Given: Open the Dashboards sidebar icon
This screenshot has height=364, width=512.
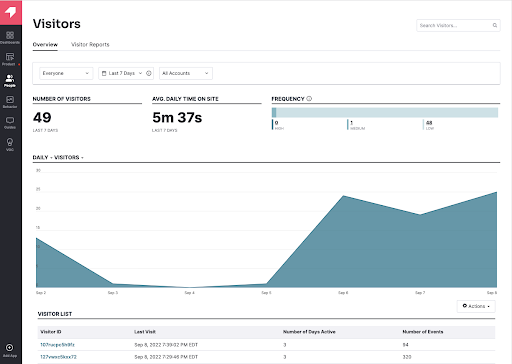Looking at the screenshot, I should 10,37.
